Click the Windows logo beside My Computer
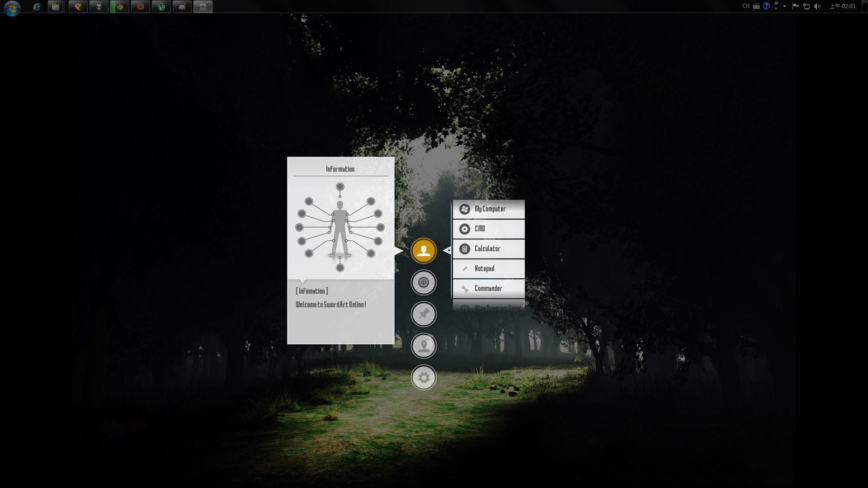The height and width of the screenshot is (488, 868). pos(464,209)
